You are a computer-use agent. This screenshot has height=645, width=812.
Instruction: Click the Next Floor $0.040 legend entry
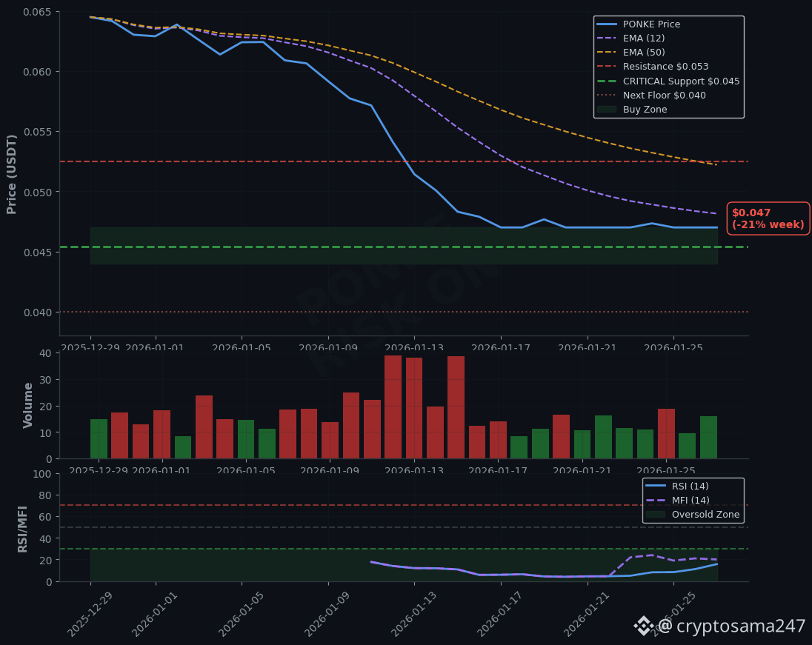click(651, 96)
